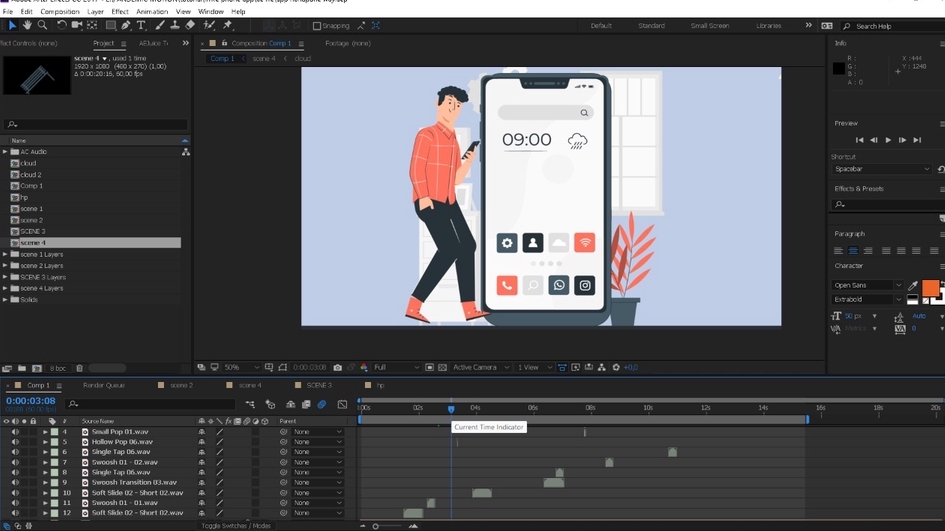Open the Composition menu
Viewport: 945px width, 531px height.
point(60,11)
